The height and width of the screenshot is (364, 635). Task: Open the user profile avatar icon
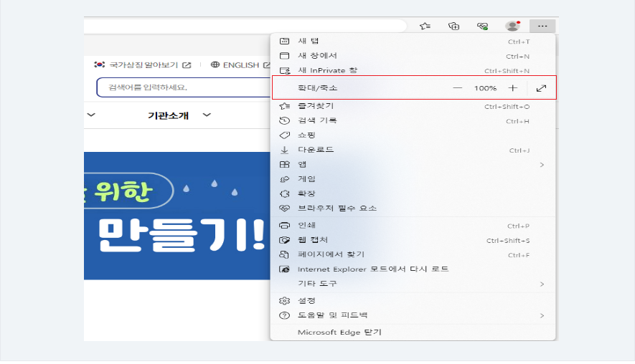(x=512, y=26)
